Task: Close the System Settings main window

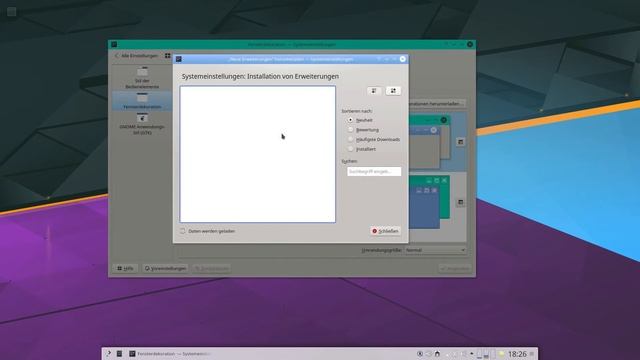Action: pyautogui.click(x=470, y=44)
